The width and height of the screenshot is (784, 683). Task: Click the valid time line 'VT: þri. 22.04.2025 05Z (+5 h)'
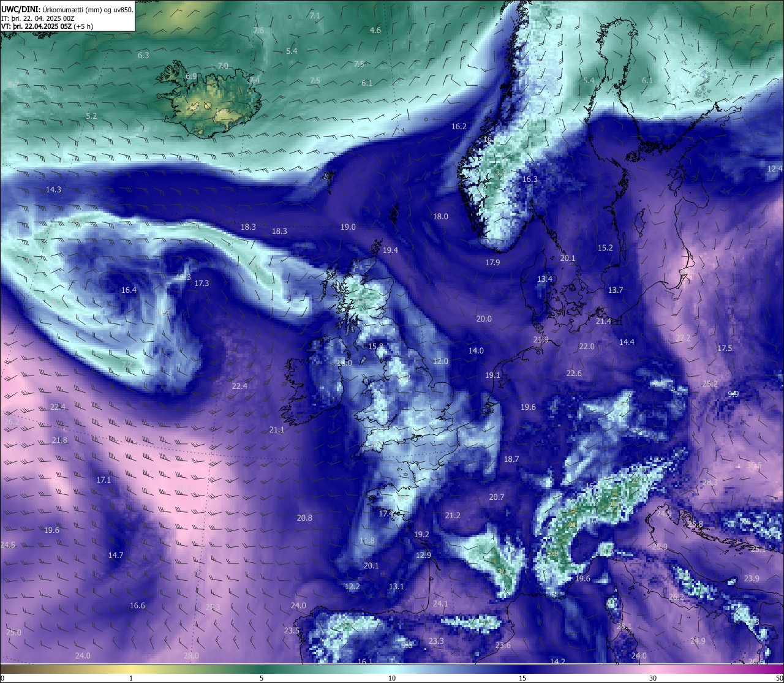(x=47, y=26)
